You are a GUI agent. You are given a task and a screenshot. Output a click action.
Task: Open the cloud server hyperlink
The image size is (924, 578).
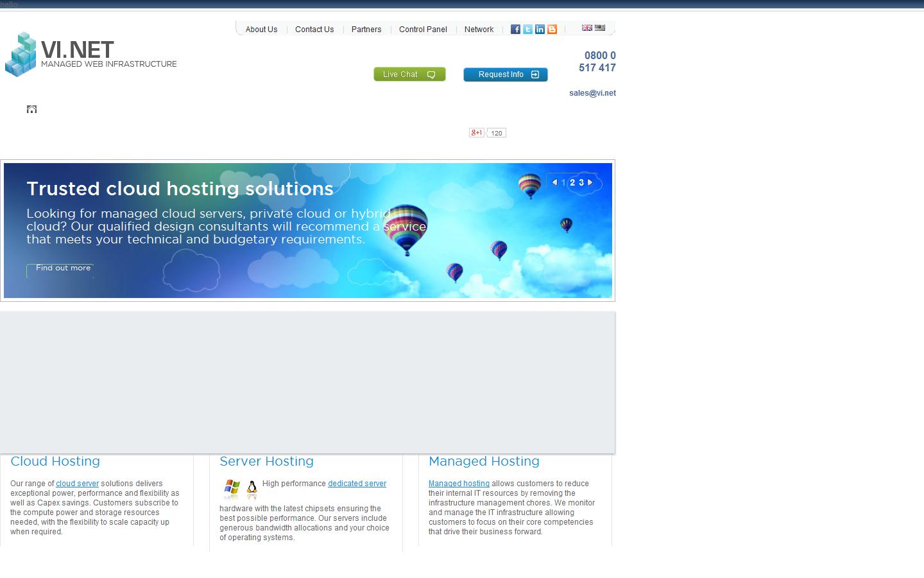[x=77, y=483]
